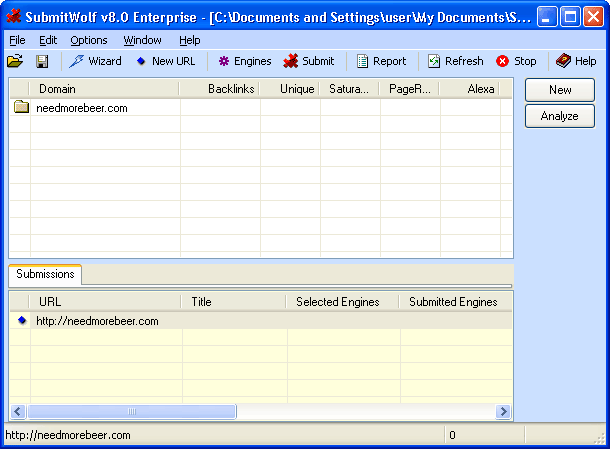Click the horizontal scrollbar right arrow
The width and height of the screenshot is (610, 449).
503,411
